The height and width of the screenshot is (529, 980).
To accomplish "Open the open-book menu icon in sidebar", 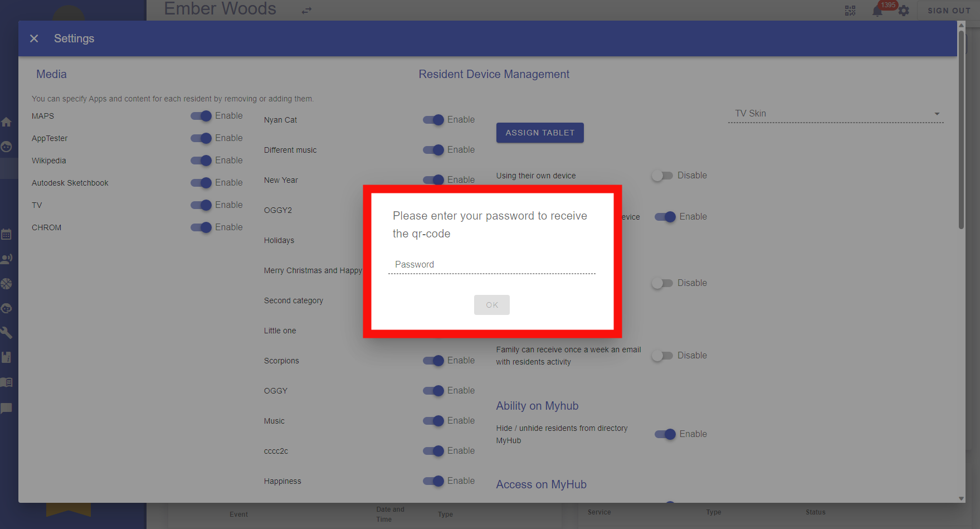I will [x=7, y=382].
